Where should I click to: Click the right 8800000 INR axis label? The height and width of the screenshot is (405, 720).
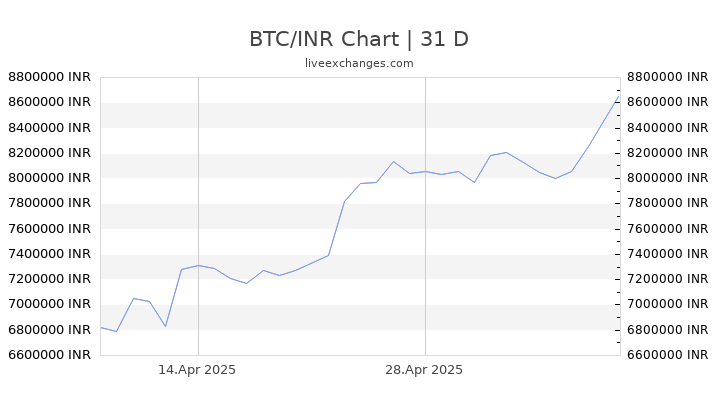[668, 77]
